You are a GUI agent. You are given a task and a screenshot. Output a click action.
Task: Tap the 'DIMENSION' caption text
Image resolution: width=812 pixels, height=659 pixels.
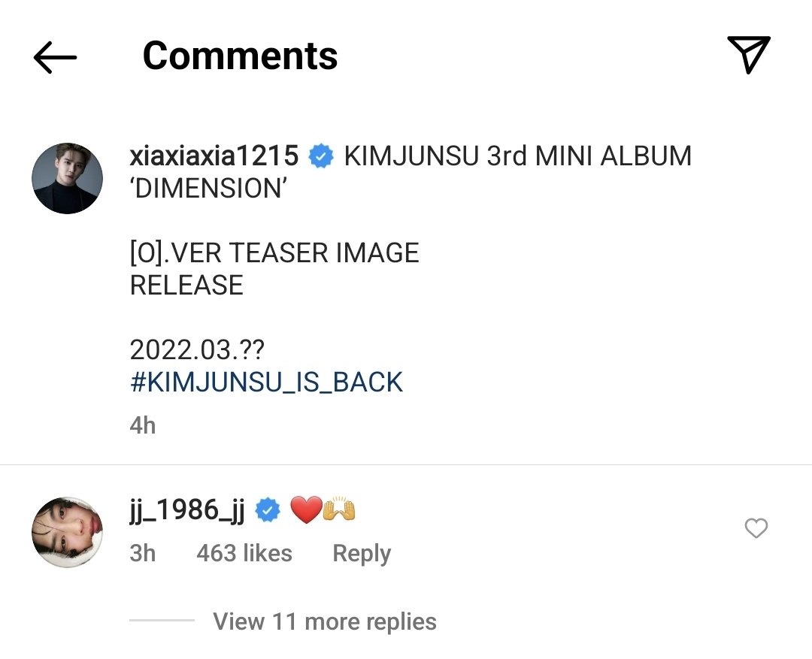(209, 189)
